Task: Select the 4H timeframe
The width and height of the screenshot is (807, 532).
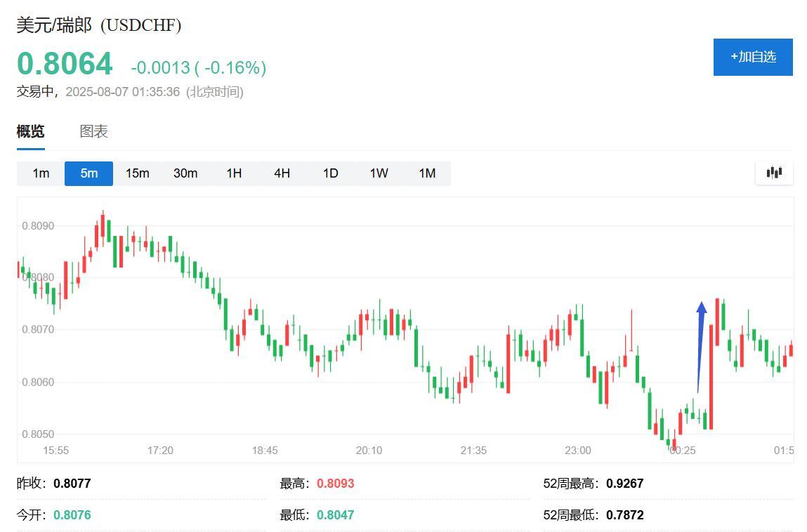Action: pos(282,173)
